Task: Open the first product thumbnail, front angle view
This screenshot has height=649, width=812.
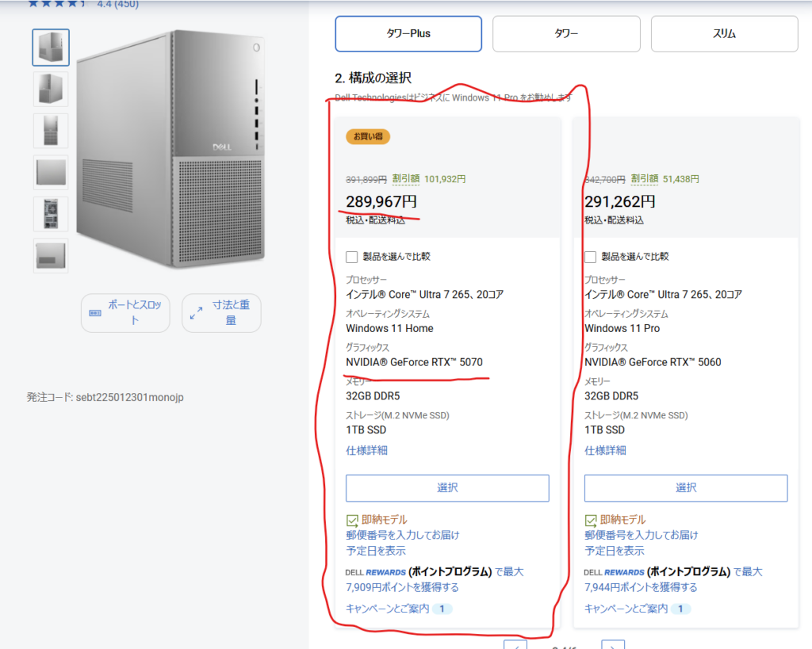Action: [x=51, y=48]
